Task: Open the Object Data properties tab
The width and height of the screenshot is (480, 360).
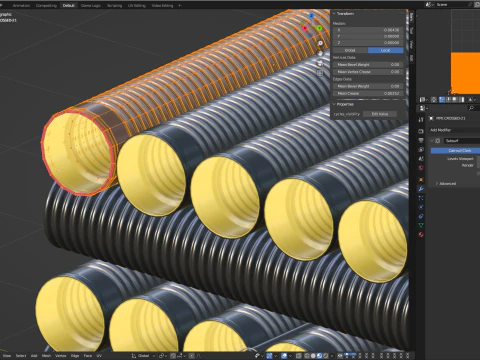Action: pos(421,225)
